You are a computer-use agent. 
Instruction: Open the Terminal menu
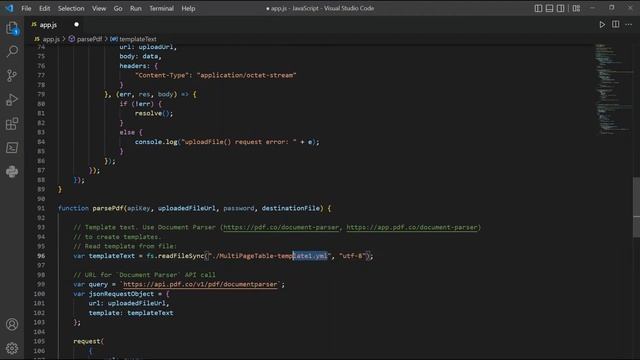click(161, 8)
